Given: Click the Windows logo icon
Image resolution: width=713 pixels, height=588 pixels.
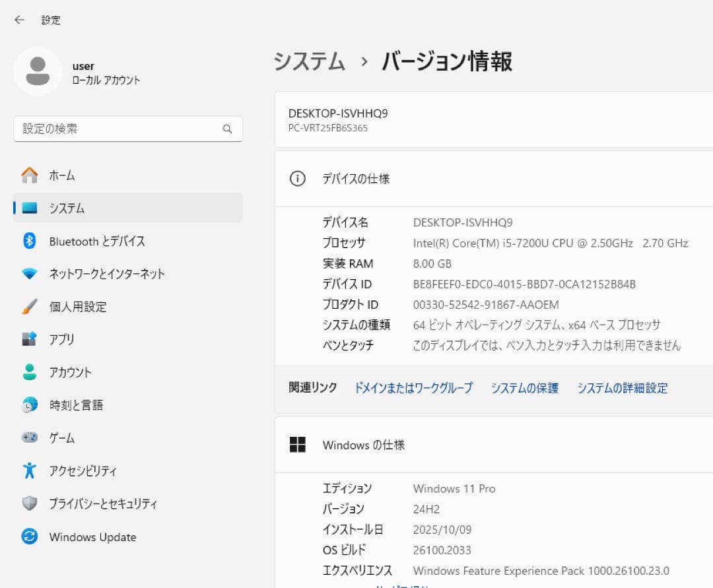Looking at the screenshot, I should pyautogui.click(x=297, y=444).
